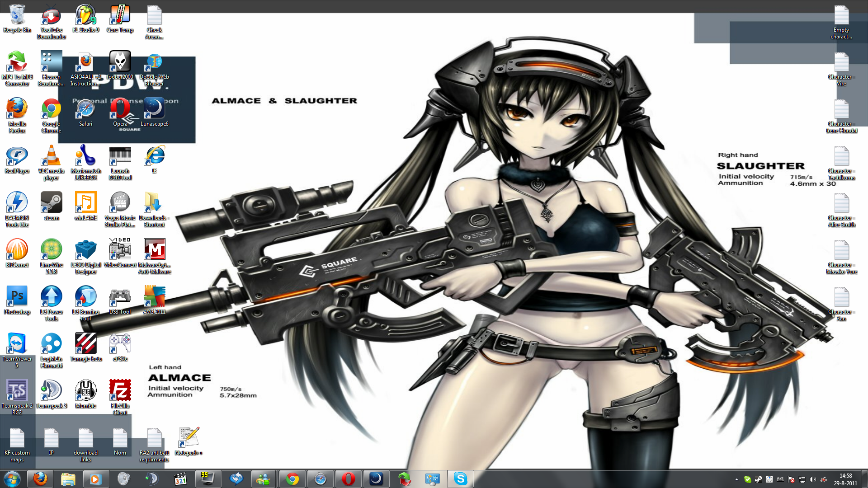Screen dimensions: 868x488
Task: Select 'Empty charact...' text file
Action: (841, 22)
